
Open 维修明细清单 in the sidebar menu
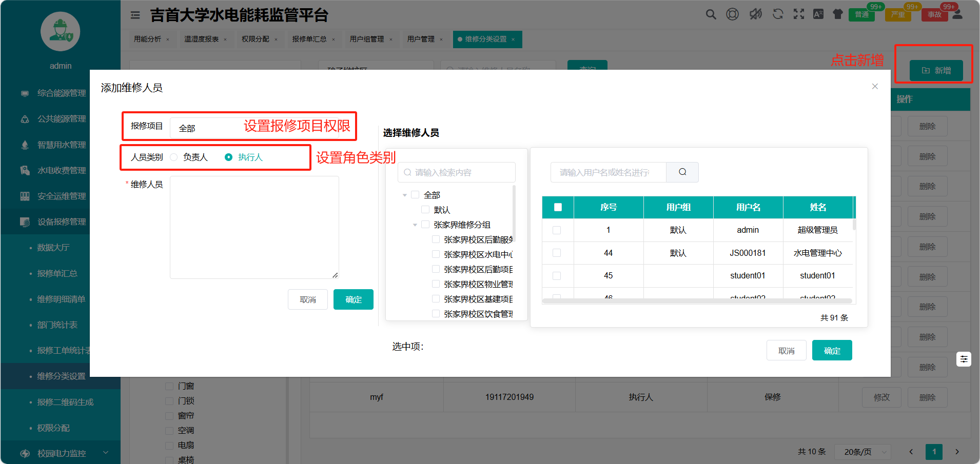tap(61, 299)
